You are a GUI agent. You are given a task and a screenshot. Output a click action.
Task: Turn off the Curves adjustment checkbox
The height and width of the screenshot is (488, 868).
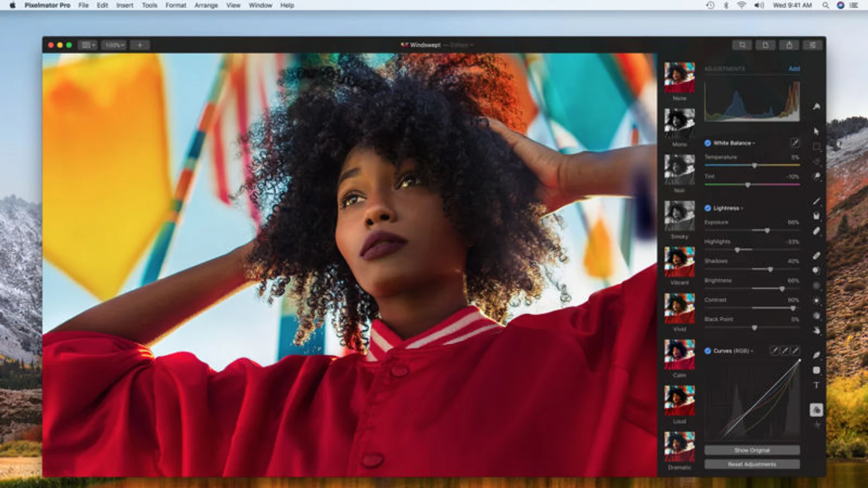(x=708, y=351)
